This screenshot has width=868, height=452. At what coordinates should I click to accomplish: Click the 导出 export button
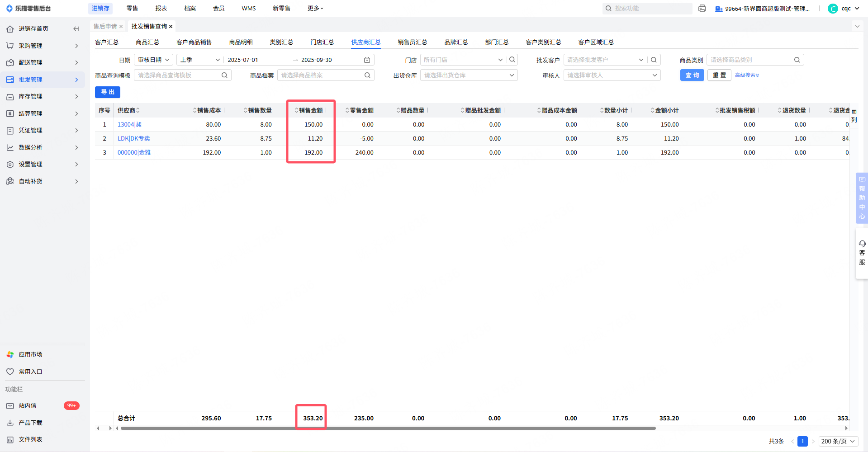[x=108, y=92]
